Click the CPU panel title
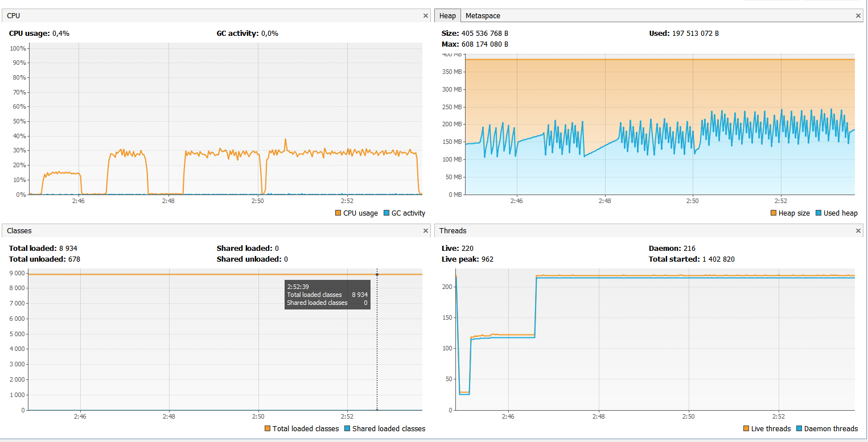This screenshot has height=442, width=868. pyautogui.click(x=14, y=16)
